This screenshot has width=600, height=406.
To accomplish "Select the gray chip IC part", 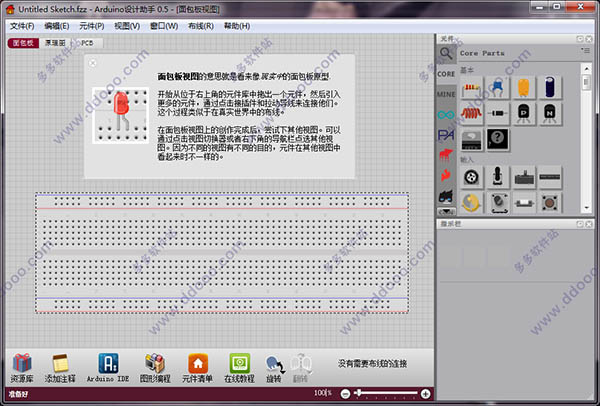I will coord(471,139).
